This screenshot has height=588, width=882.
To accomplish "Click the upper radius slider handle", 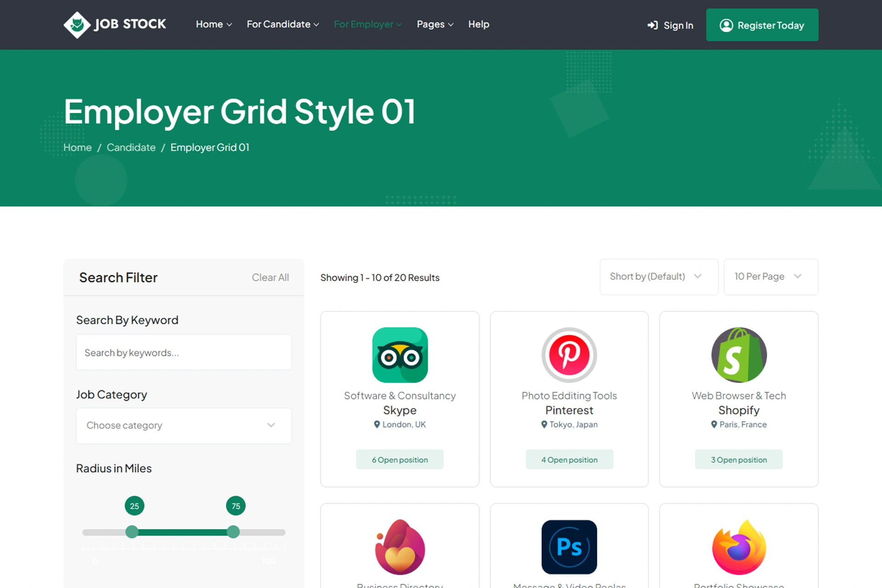I will coord(233,532).
